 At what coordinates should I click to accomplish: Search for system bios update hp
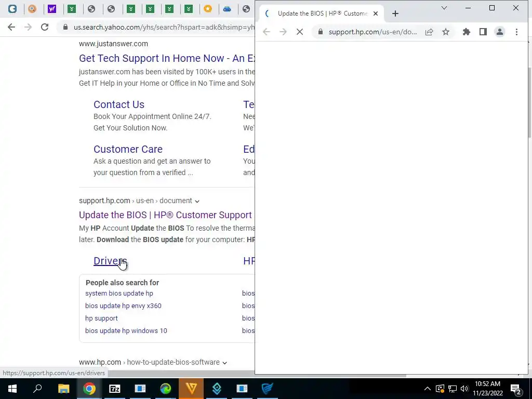[x=119, y=294]
